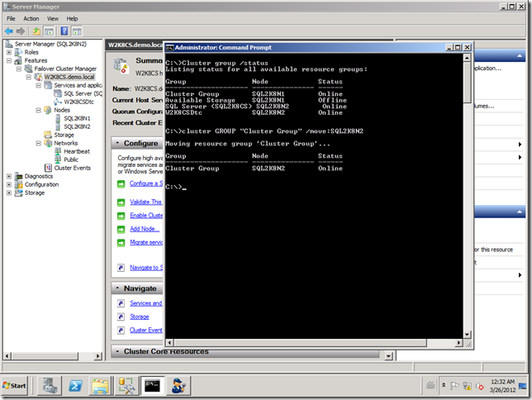Collapse the top section of Actions pane
The width and height of the screenshot is (532, 400).
pos(519,56)
